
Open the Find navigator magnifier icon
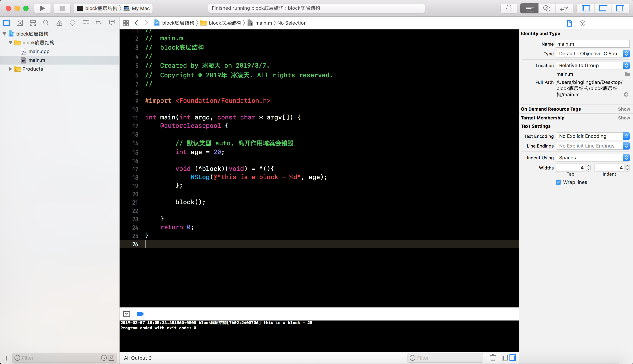click(46, 23)
